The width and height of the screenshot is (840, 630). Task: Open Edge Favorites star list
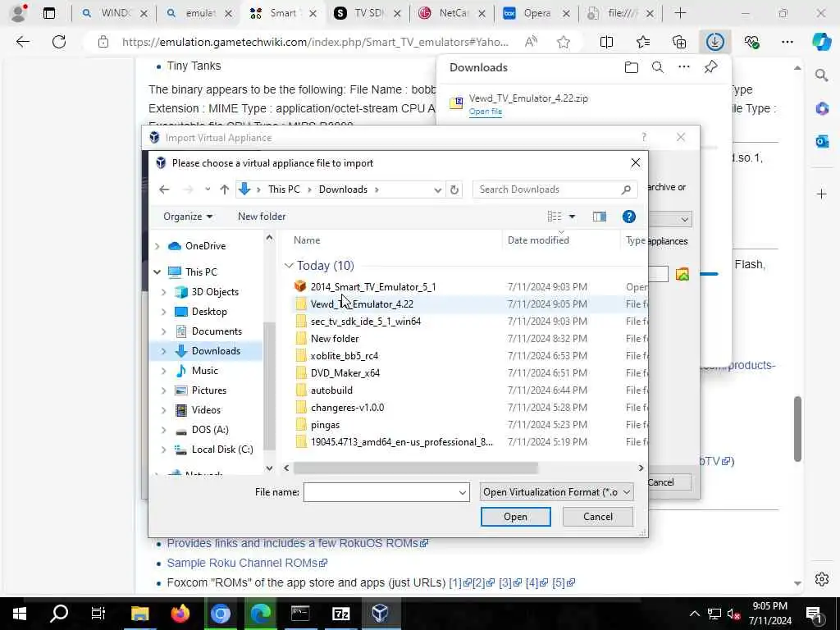coord(643,42)
